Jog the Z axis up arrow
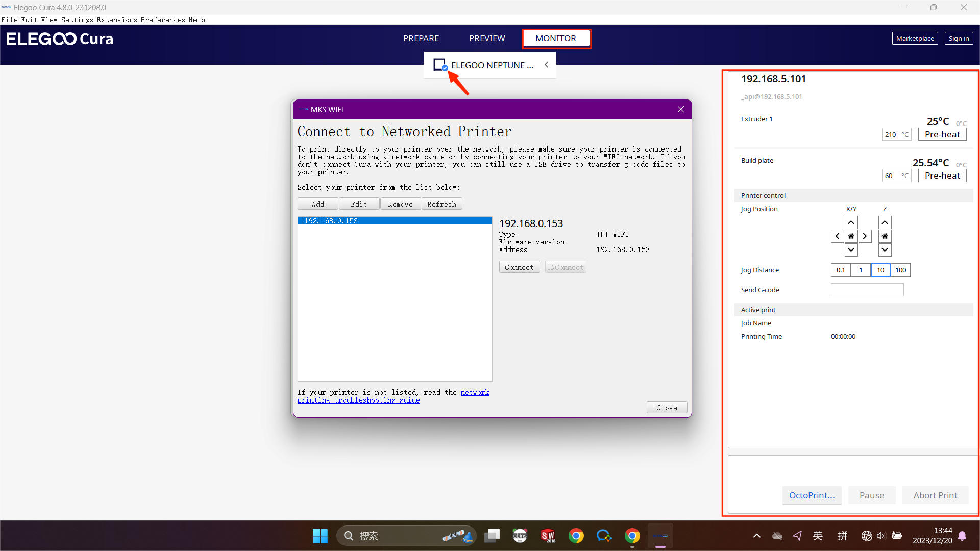Image resolution: width=980 pixels, height=551 pixels. (885, 222)
